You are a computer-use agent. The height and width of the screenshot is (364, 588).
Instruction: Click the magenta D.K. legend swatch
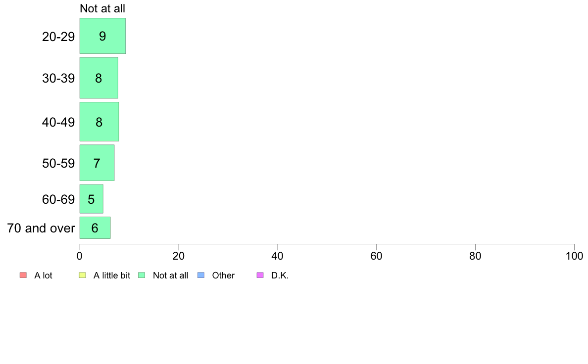tap(260, 275)
